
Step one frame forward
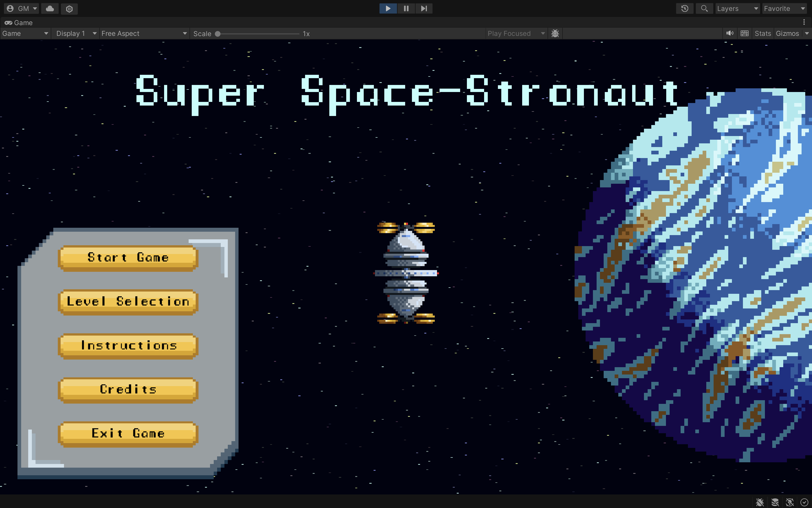424,8
